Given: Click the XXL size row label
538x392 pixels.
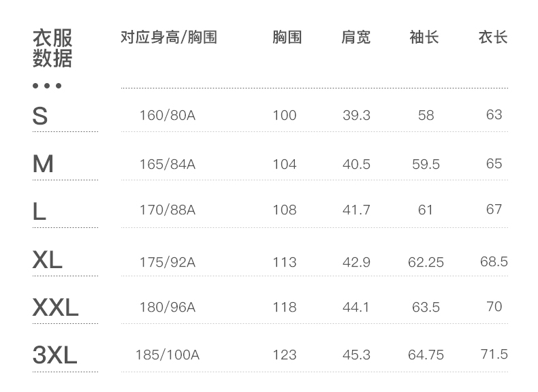Looking at the screenshot, I should [x=55, y=308].
